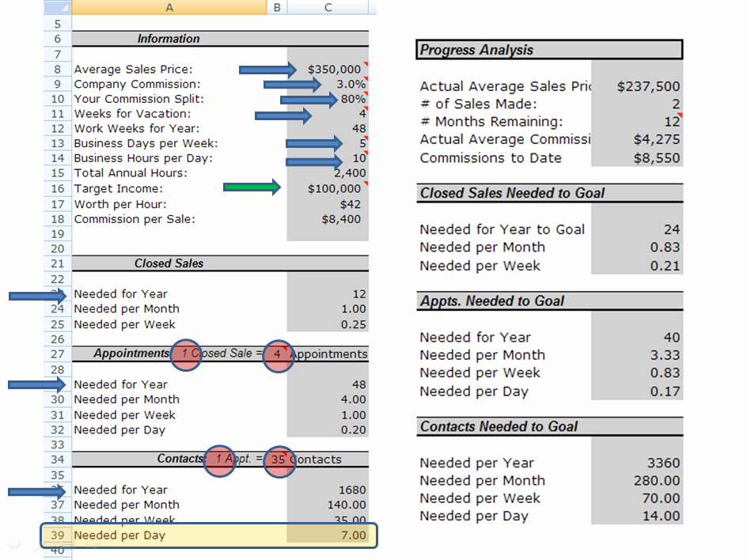Click the Closed Sales Needed to Goal header
The width and height of the screenshot is (747, 560).
pos(549,193)
